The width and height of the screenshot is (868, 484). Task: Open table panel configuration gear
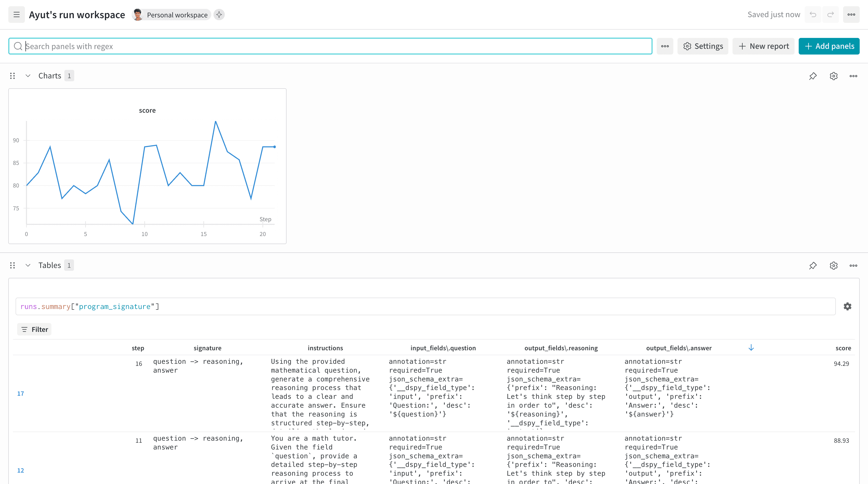(847, 306)
